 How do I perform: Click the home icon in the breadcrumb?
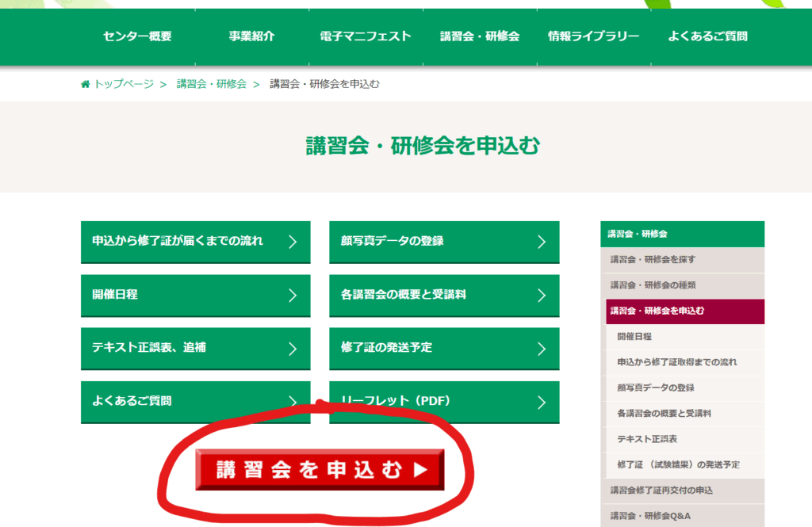[x=85, y=84]
